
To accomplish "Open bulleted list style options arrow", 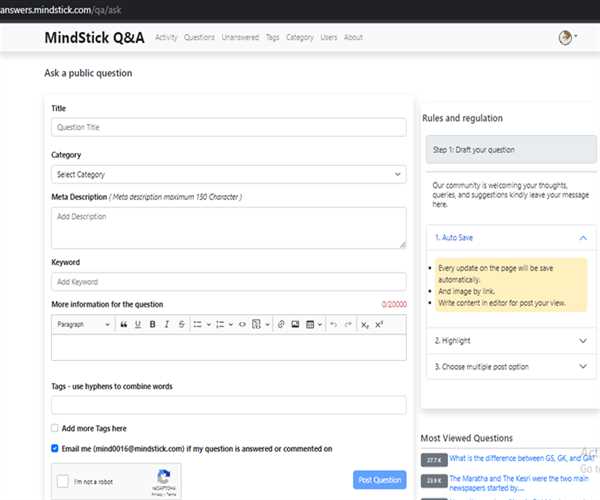I will (209, 324).
